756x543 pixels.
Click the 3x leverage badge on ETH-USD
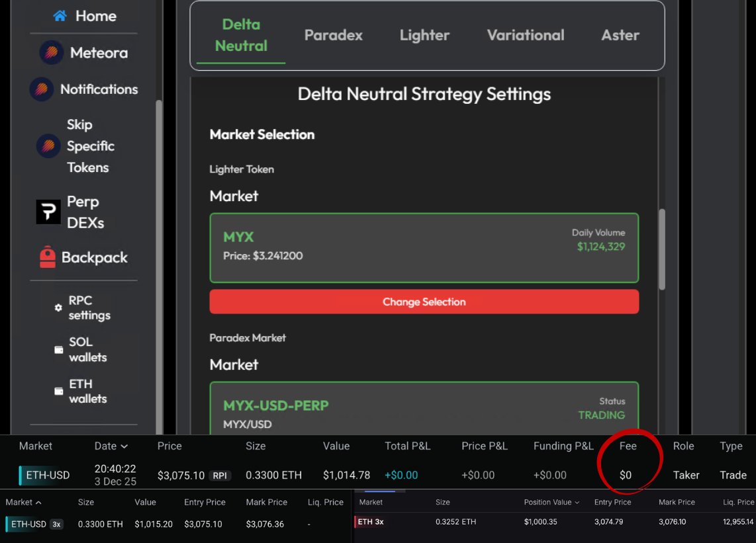click(56, 524)
